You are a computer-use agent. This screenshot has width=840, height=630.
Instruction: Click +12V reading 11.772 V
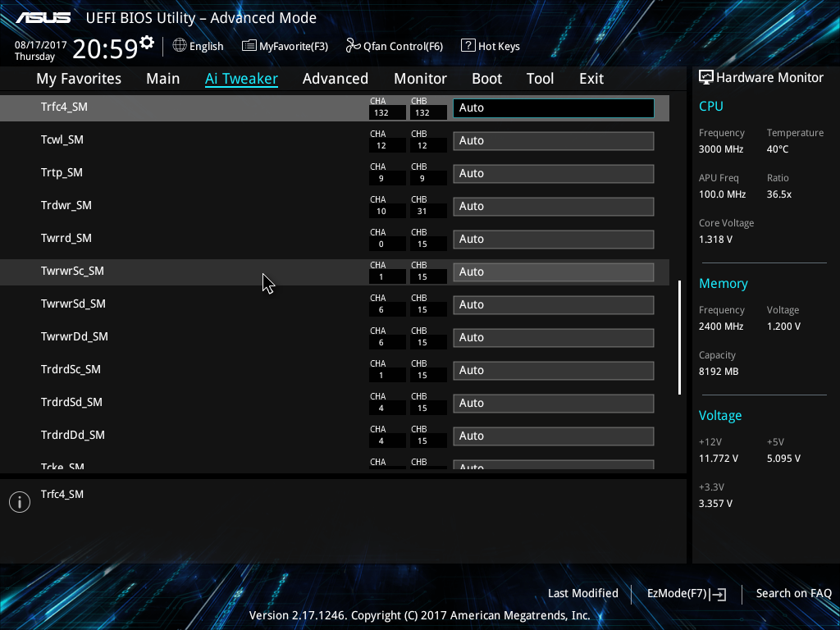click(719, 459)
